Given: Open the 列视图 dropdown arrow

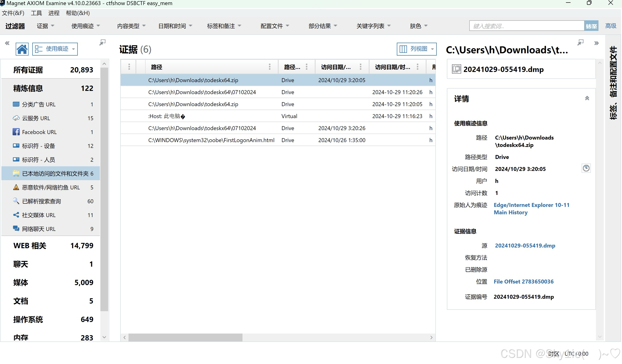Looking at the screenshot, I should [x=432, y=49].
